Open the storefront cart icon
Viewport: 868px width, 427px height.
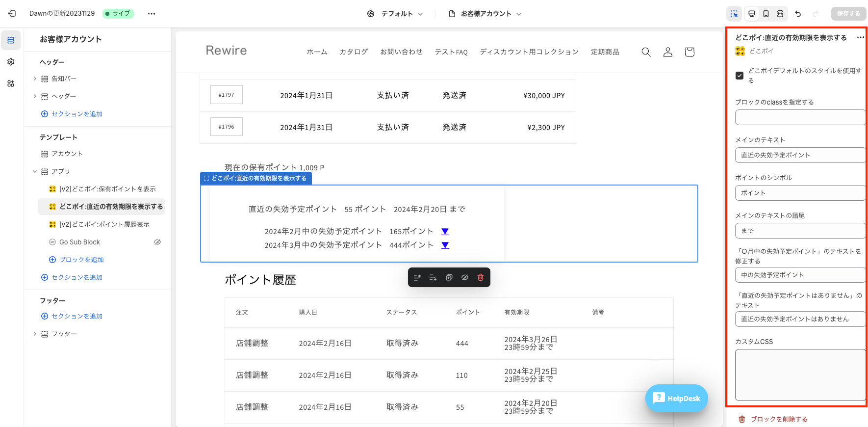pos(689,52)
